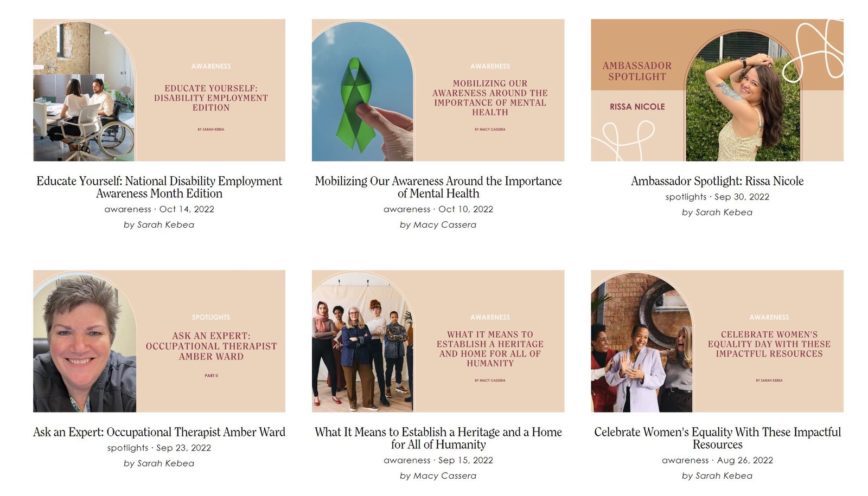Click the Celebrate Women's Equality article title

click(x=717, y=438)
